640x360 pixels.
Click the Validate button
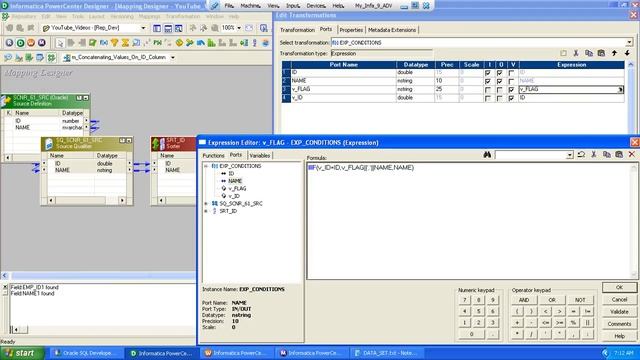click(x=619, y=312)
